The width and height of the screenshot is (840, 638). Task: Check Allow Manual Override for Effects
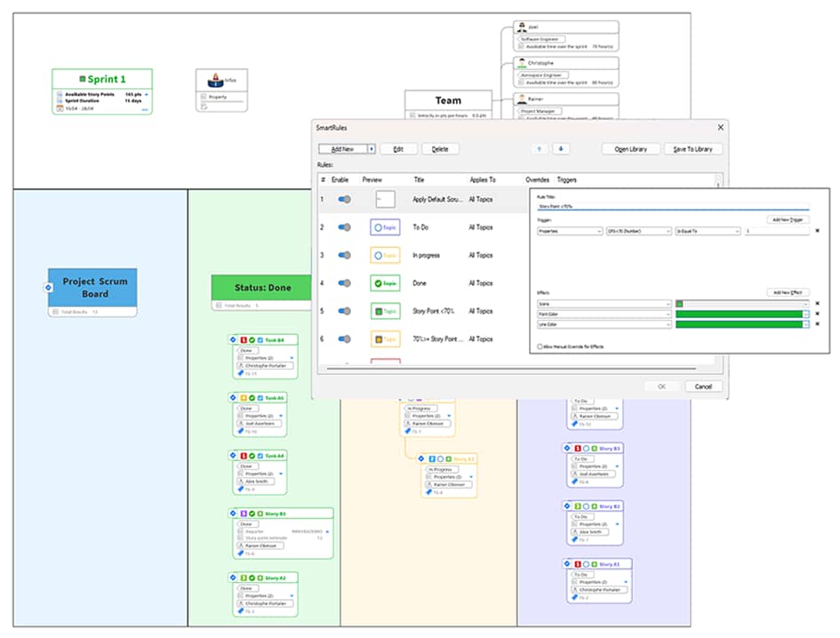tap(540, 347)
